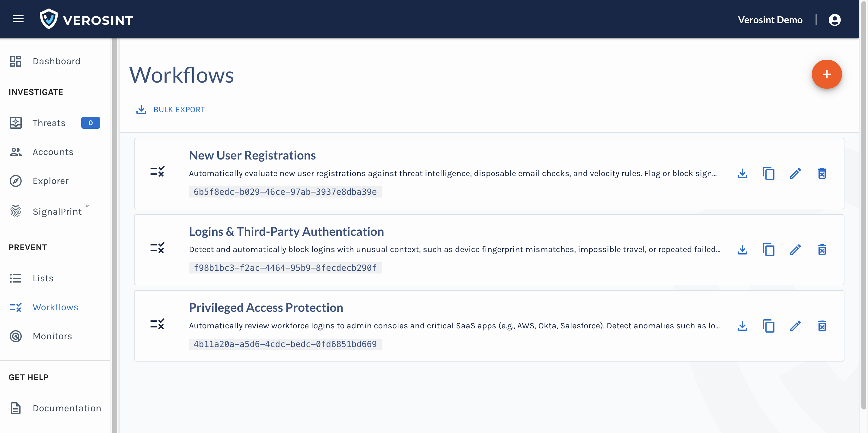Open the SignalPrint page
This screenshot has height=433, width=868.
[57, 211]
